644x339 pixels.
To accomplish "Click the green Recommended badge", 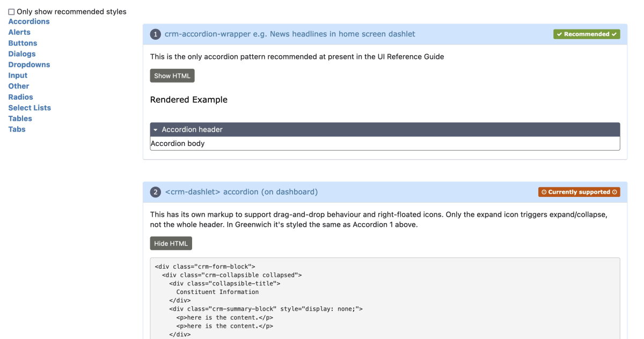I will pyautogui.click(x=587, y=34).
